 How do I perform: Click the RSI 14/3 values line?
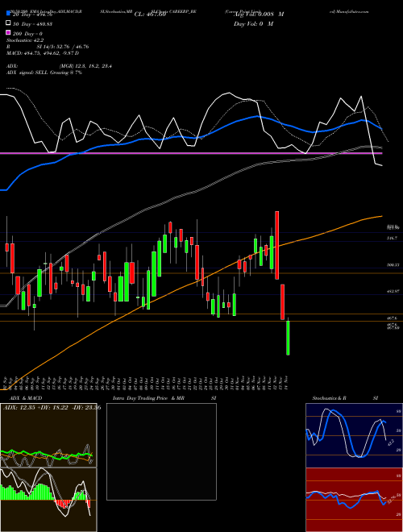[x=48, y=47]
